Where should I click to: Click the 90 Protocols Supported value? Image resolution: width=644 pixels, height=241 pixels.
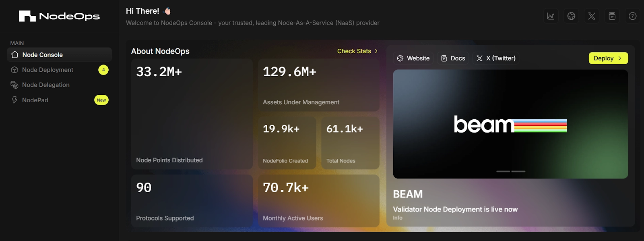pos(144,187)
